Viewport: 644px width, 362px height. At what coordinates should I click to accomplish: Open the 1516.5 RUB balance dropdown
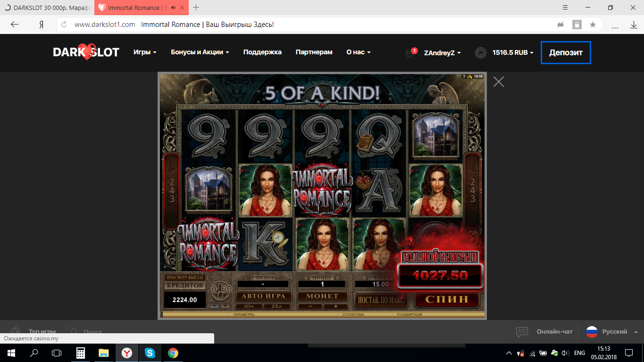pos(513,53)
